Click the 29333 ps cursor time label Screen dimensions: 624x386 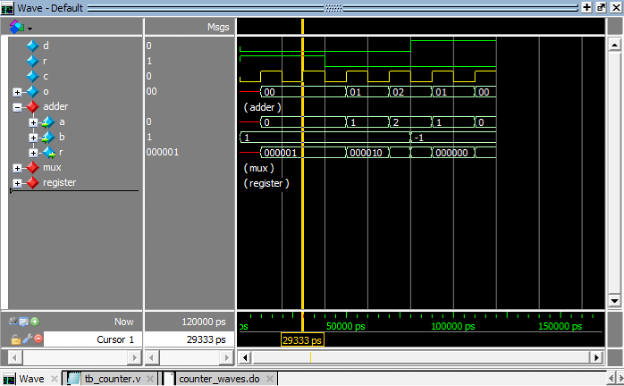(302, 341)
